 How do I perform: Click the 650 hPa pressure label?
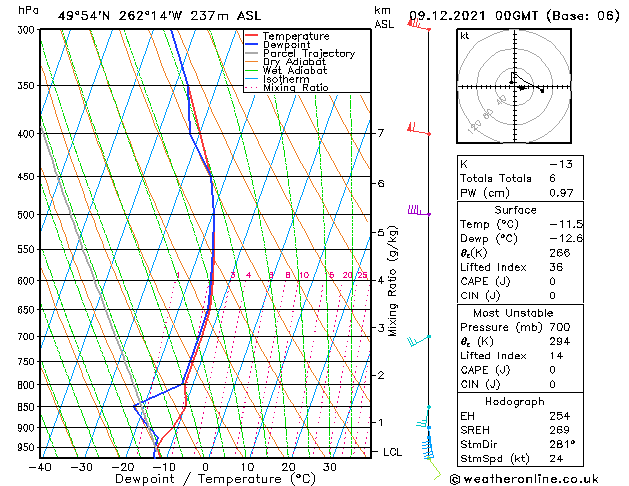[28, 310]
